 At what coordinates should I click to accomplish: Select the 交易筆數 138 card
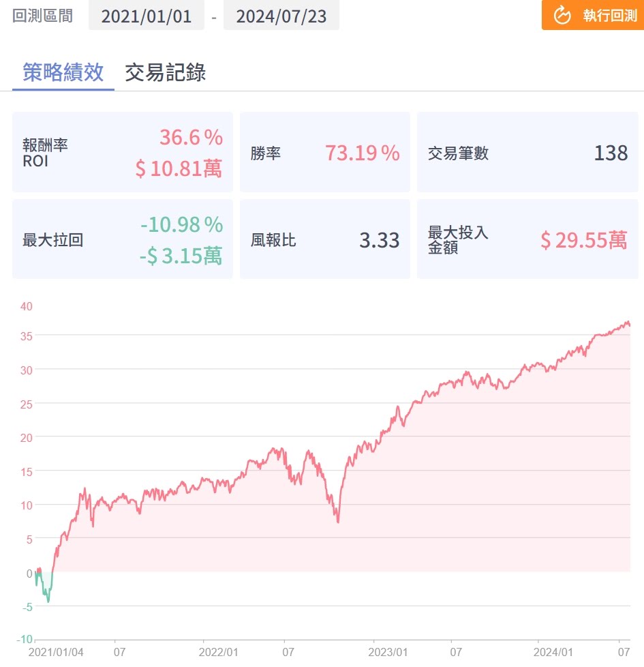(x=527, y=152)
